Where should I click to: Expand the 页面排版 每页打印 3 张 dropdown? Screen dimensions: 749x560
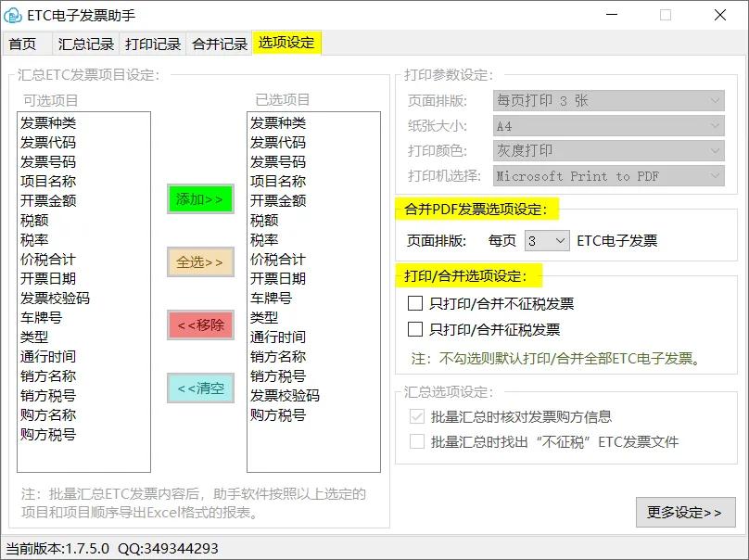[x=608, y=101]
